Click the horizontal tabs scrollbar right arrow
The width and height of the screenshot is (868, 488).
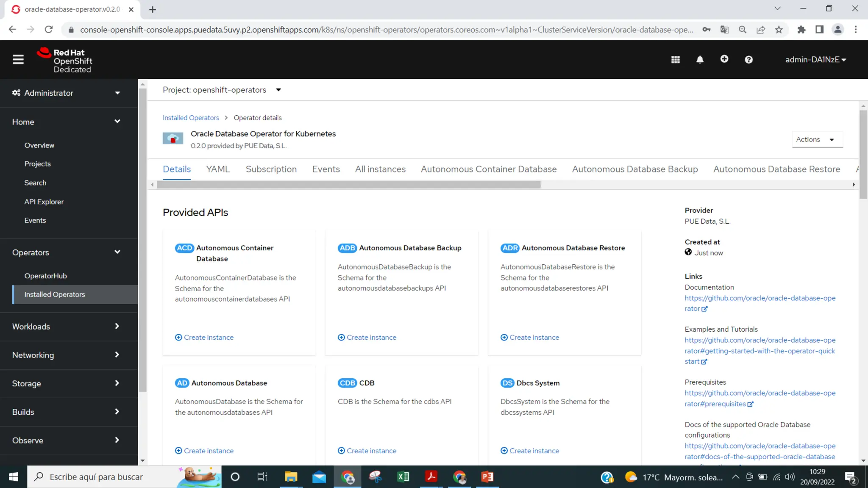(x=854, y=185)
